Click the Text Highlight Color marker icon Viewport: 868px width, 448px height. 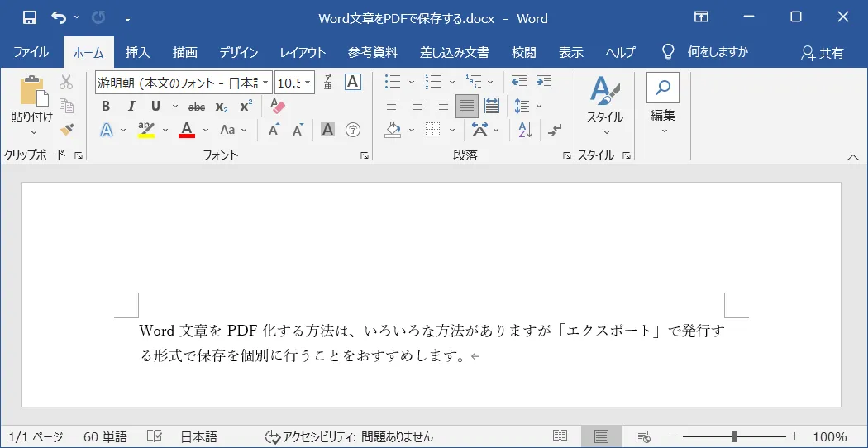pos(146,130)
